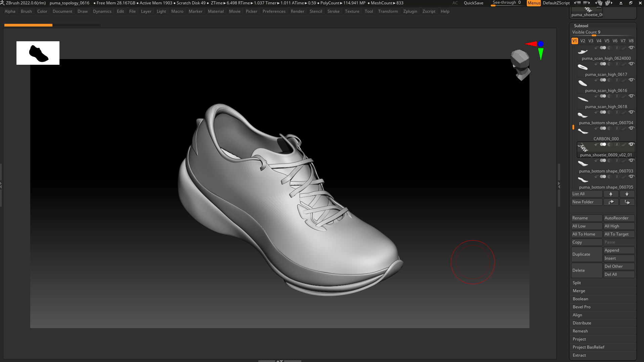Click the up arrow next to List All
Screen dimensions: 644x362
[611, 194]
